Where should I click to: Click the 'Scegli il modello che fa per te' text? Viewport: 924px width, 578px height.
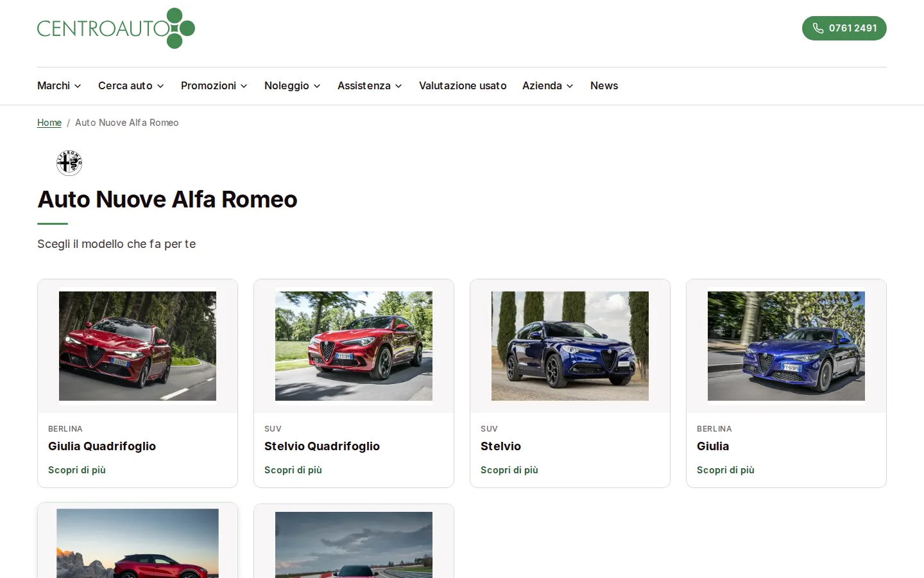point(117,244)
